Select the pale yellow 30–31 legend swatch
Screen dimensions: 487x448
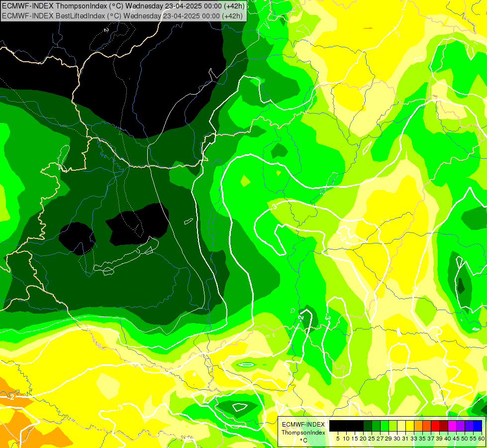[401, 426]
